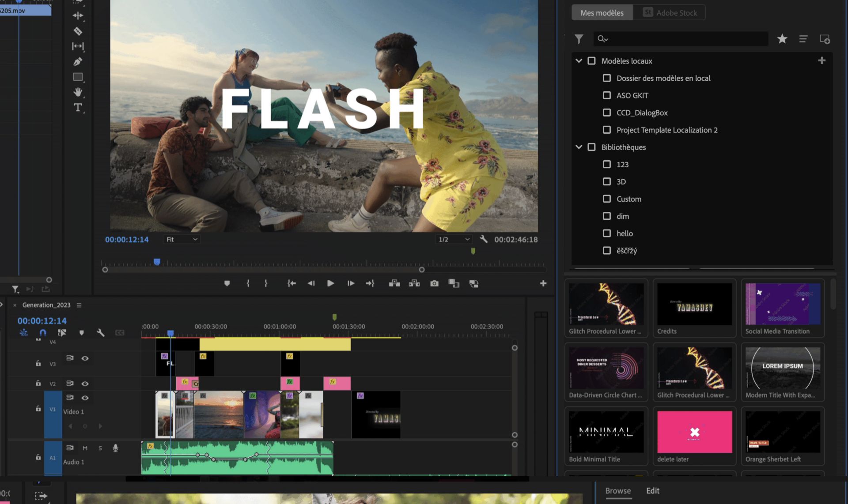Switch to Adobe Stock tab
848x504 pixels.
click(x=670, y=12)
